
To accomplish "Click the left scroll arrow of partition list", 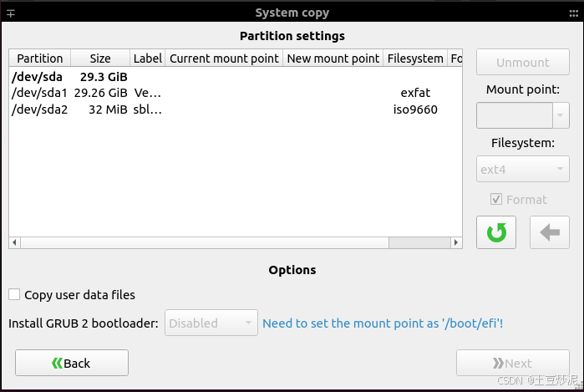I will tap(14, 242).
